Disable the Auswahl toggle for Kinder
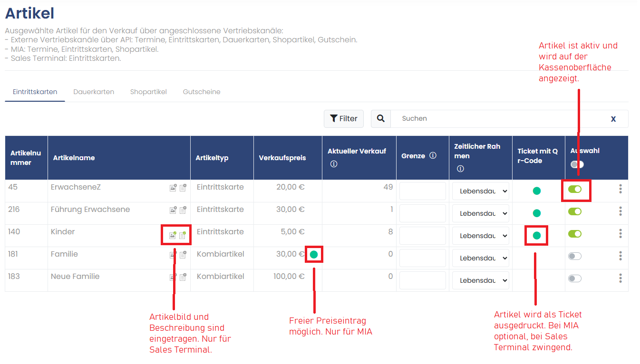This screenshot has height=364, width=640. (x=575, y=234)
